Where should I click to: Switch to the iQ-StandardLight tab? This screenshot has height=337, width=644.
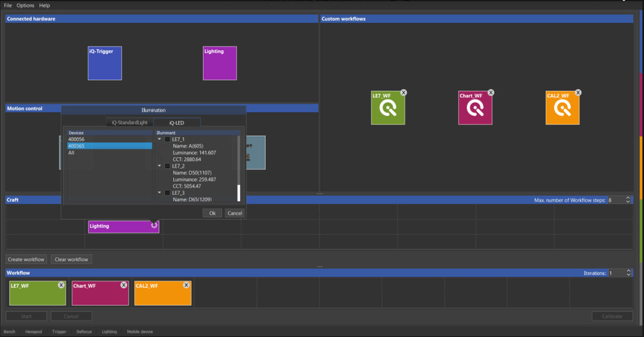click(129, 122)
